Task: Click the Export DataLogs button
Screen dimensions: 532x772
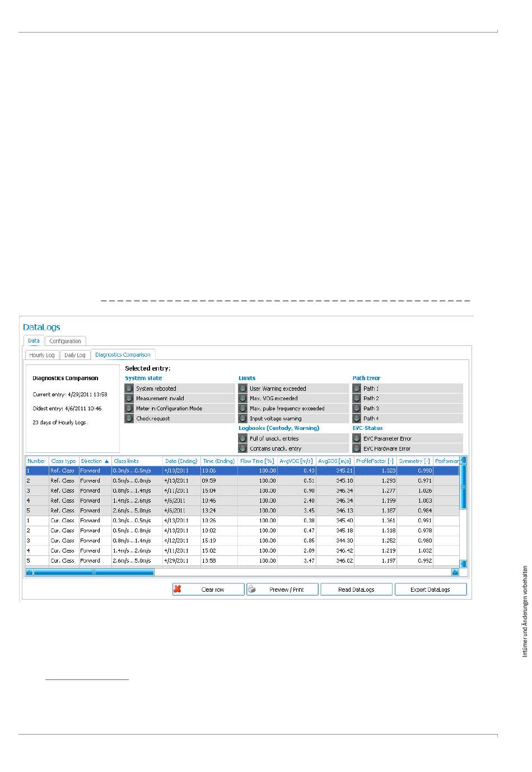Action: [431, 589]
